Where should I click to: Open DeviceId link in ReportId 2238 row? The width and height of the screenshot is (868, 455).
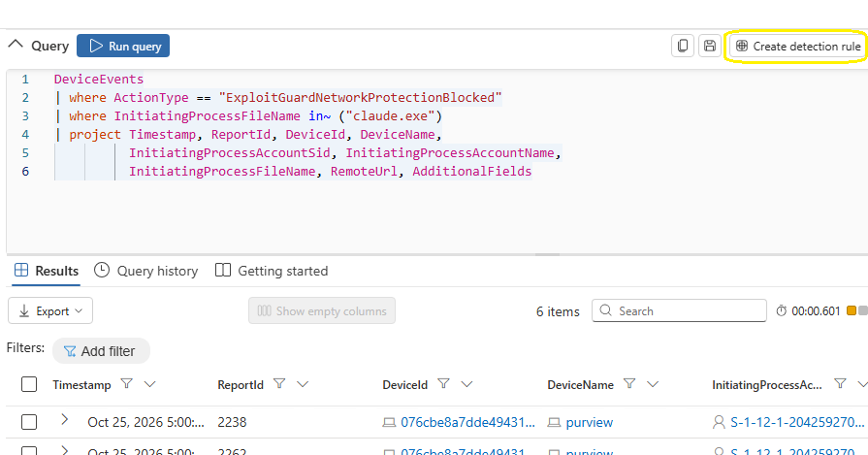point(467,422)
